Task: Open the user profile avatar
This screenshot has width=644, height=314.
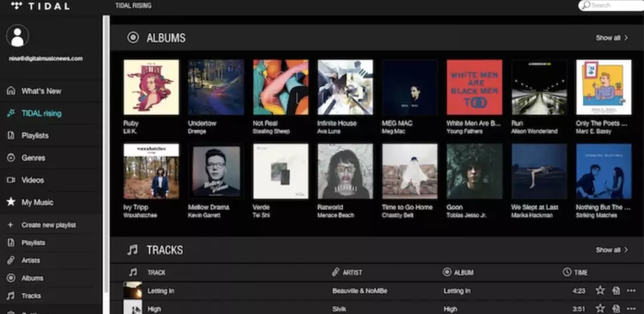Action: 17,36
